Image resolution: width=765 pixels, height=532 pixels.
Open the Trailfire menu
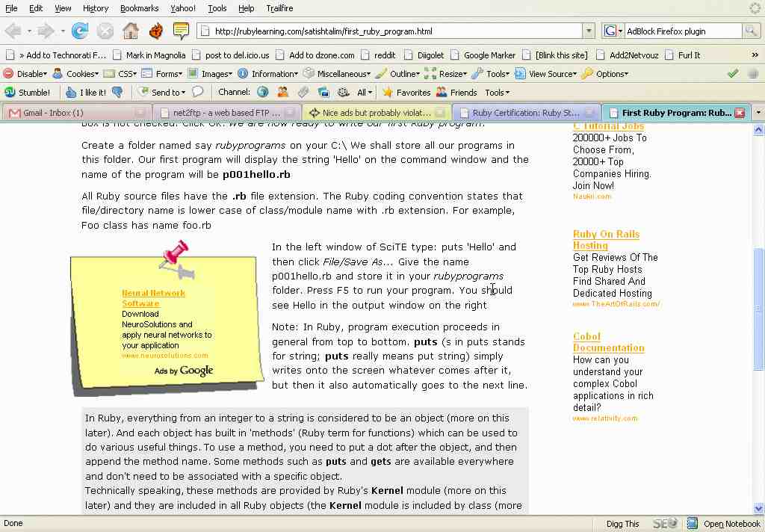[x=279, y=8]
